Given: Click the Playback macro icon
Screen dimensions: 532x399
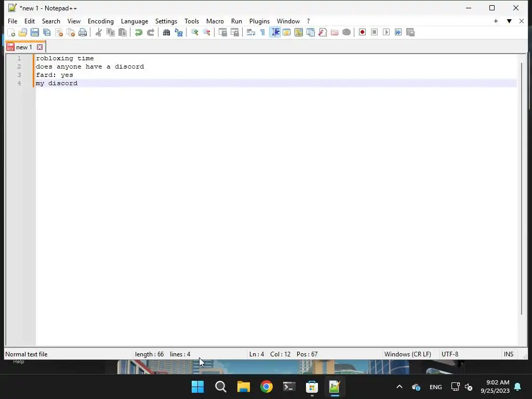Looking at the screenshot, I should click(x=386, y=32).
